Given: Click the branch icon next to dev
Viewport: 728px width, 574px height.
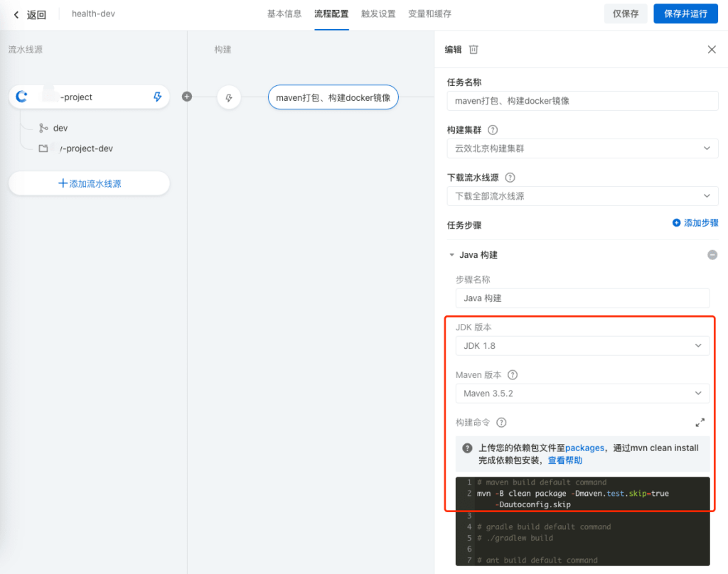Looking at the screenshot, I should pyautogui.click(x=43, y=128).
